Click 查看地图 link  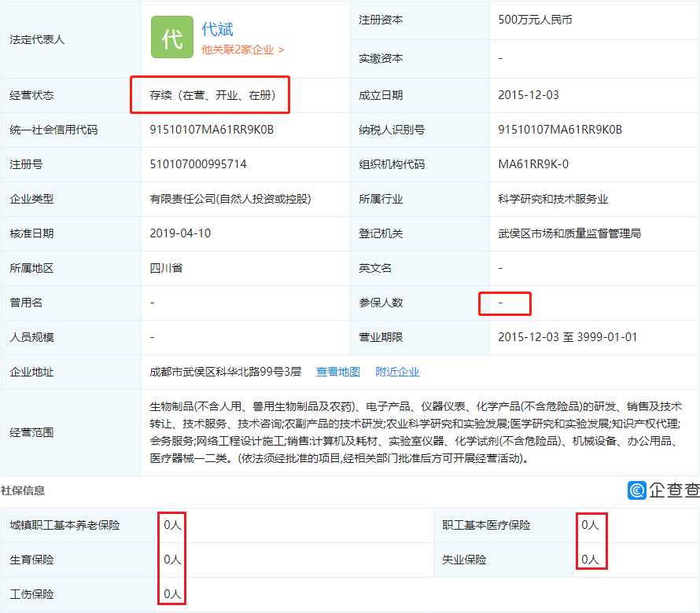pos(338,372)
